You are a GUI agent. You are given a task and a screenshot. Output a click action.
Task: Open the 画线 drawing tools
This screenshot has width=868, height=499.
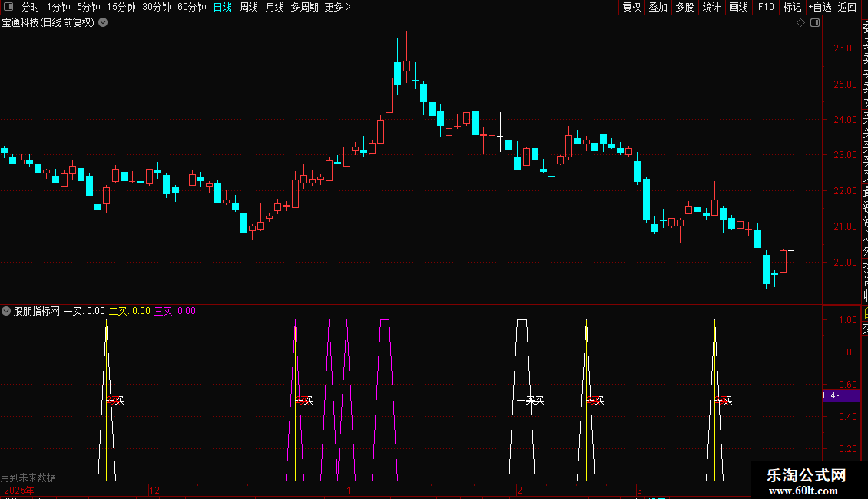click(738, 7)
